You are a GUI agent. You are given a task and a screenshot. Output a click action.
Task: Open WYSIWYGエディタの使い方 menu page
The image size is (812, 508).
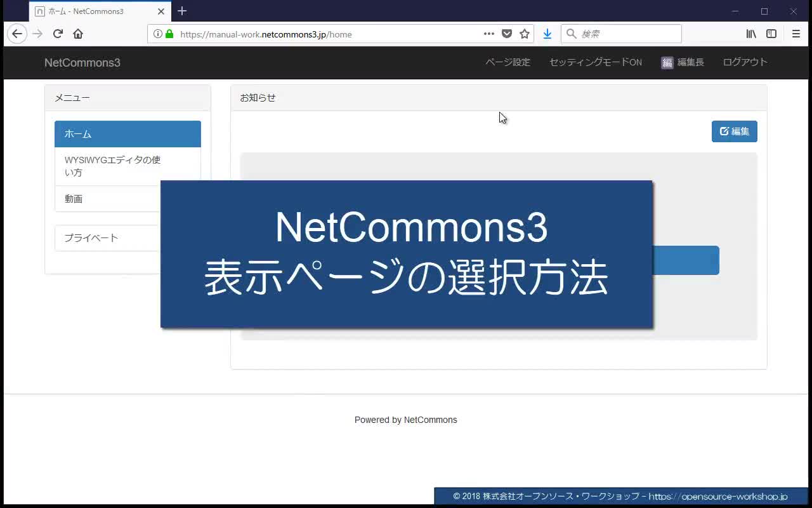pyautogui.click(x=128, y=166)
